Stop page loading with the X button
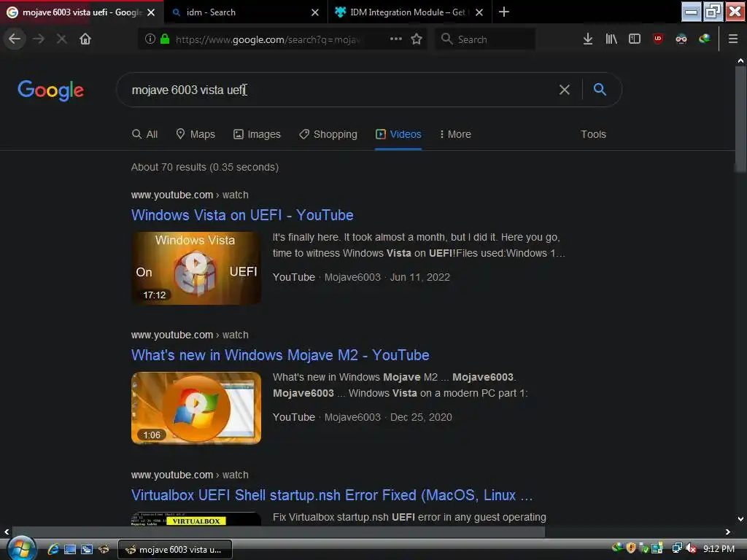The width and height of the screenshot is (747, 560). pos(61,39)
